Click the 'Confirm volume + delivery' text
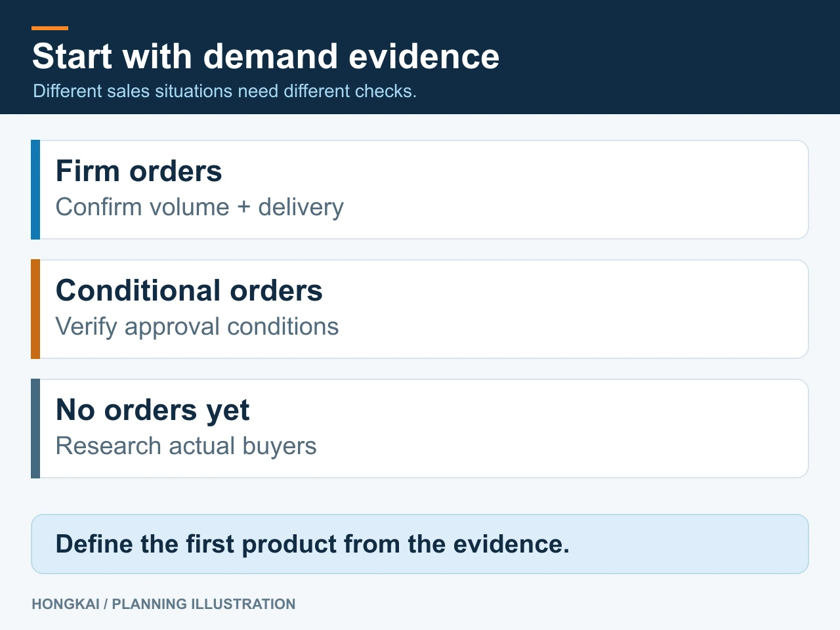The image size is (840, 630). 199,207
